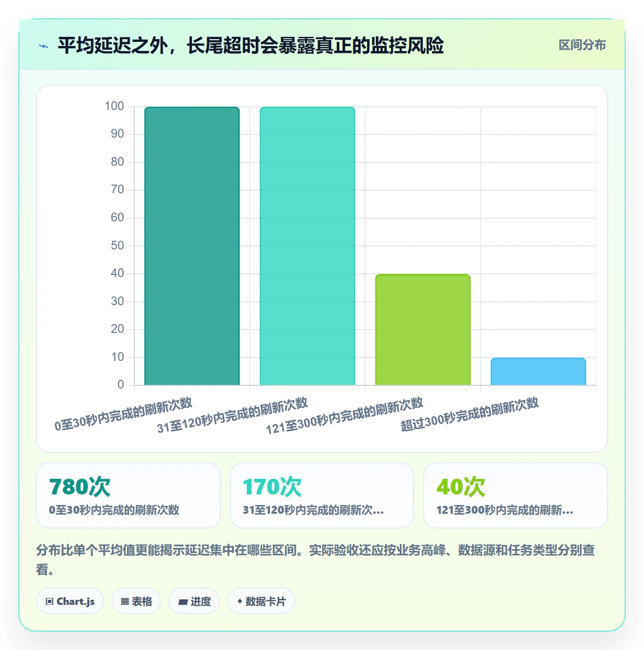This screenshot has width=644, height=650.
Task: Open the 780次 data card
Action: pyautogui.click(x=128, y=495)
